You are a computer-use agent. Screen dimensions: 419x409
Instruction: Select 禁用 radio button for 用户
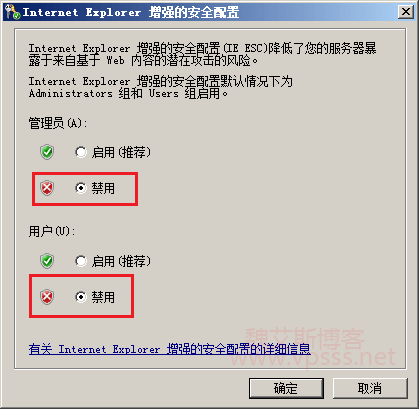coord(81,297)
